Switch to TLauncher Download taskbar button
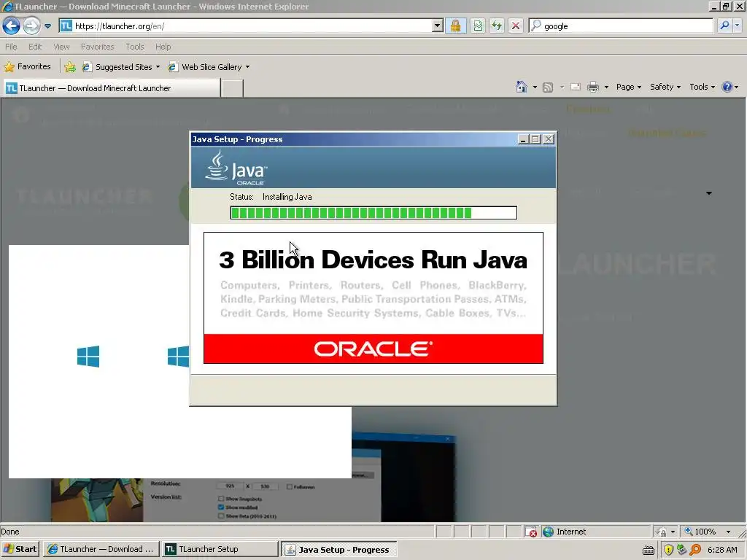Viewport: 747px width, 560px height. (101, 549)
